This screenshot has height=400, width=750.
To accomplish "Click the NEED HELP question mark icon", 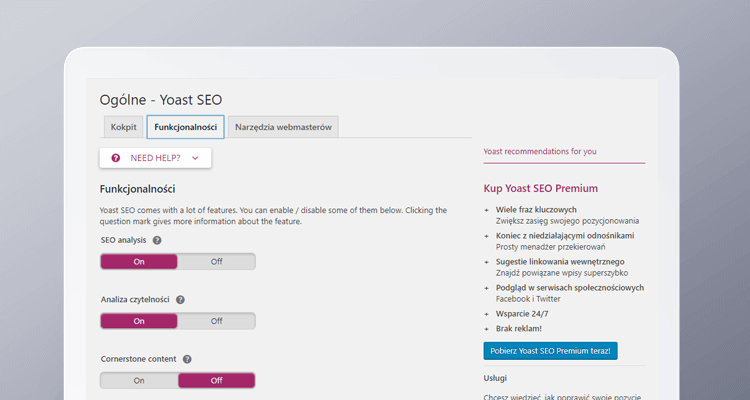I will (x=116, y=158).
